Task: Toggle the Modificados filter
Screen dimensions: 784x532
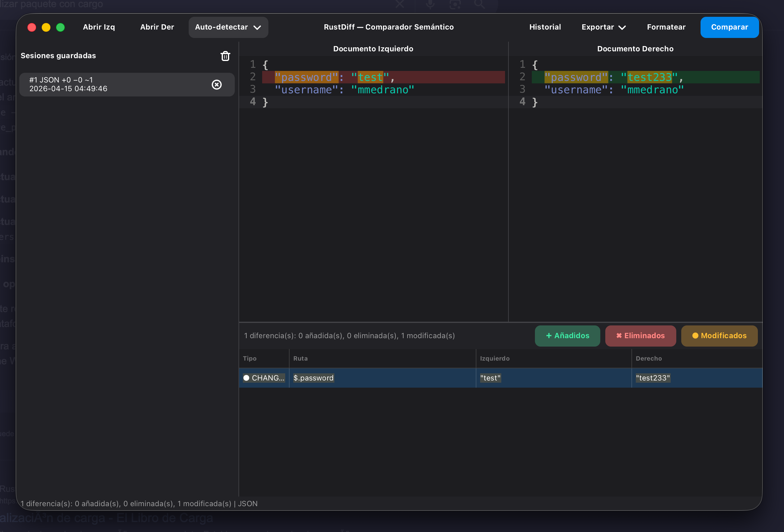Action: click(719, 336)
